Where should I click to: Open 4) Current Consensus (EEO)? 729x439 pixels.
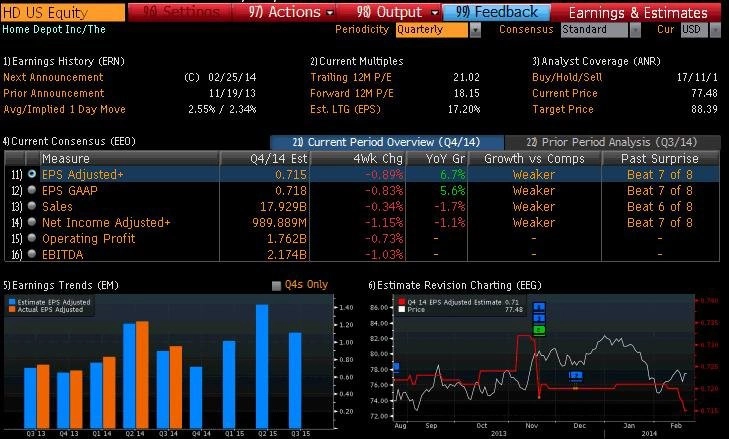[69, 141]
